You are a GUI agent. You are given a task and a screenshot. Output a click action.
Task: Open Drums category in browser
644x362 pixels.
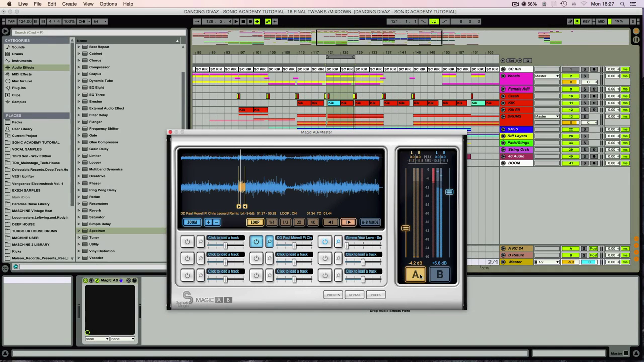point(17,54)
